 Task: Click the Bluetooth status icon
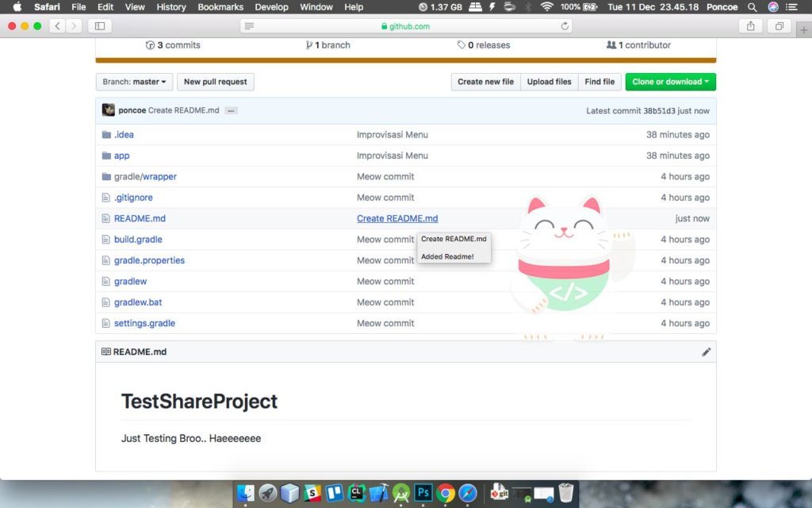[528, 6]
